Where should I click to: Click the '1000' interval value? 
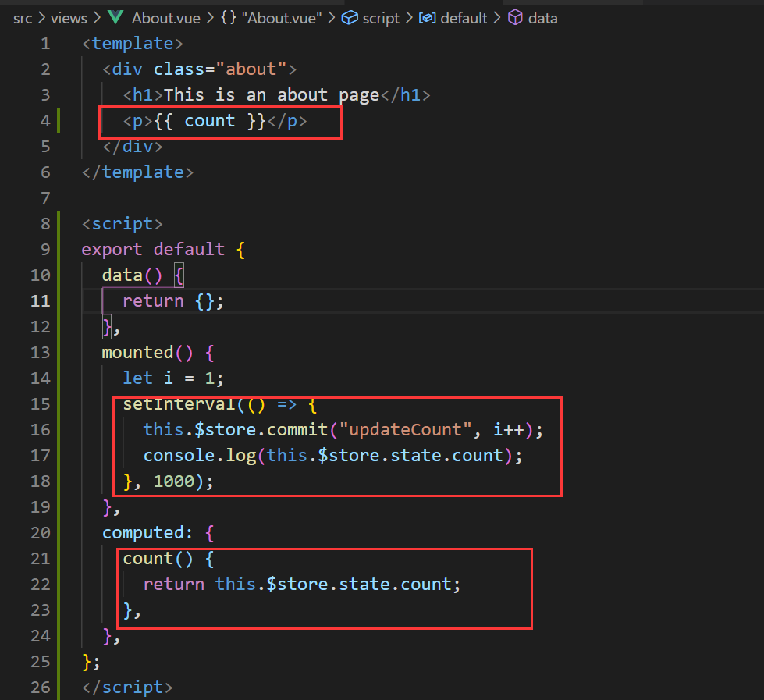click(174, 481)
